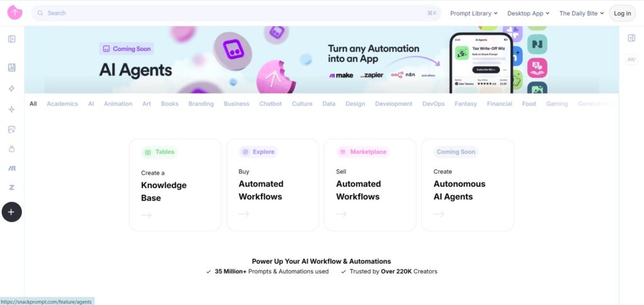The width and height of the screenshot is (644, 305).
Task: Click the sparkle star sidebar icon
Action: click(x=11, y=109)
